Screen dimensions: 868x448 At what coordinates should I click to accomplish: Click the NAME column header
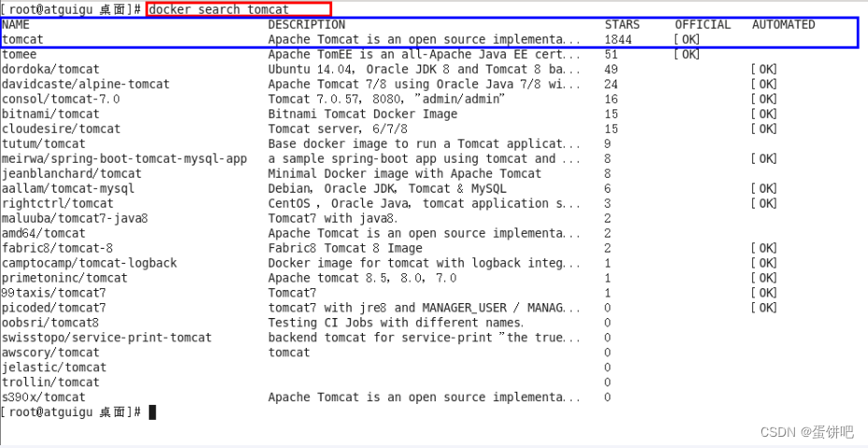point(16,25)
